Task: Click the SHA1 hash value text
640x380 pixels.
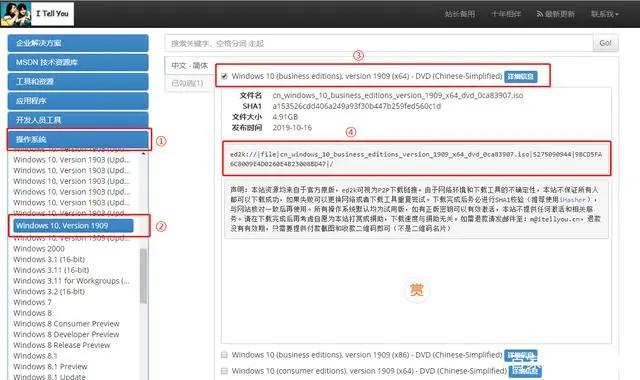Action: pyautogui.click(x=356, y=106)
